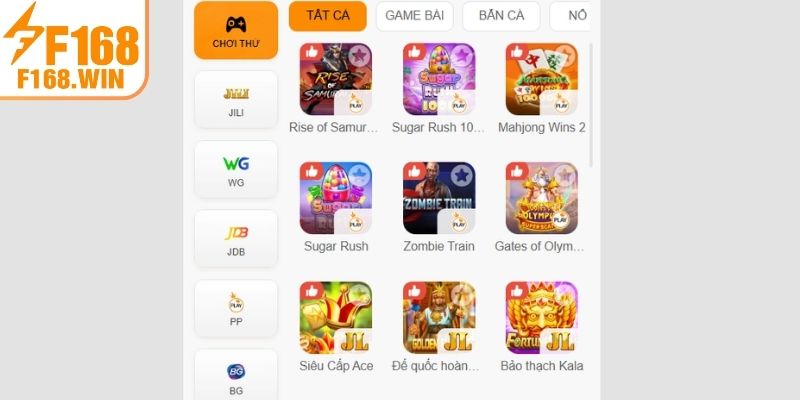Open the Bảo thạch Kala game

(542, 317)
